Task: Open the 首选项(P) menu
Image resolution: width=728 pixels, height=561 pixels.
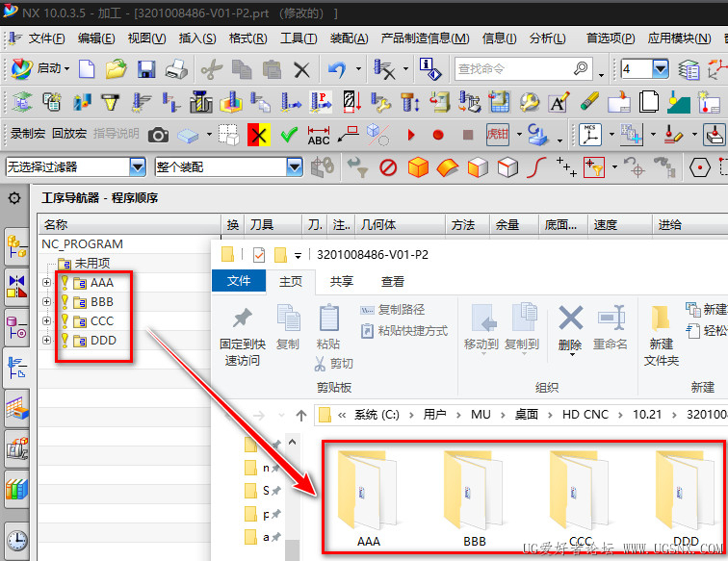Action: click(611, 38)
